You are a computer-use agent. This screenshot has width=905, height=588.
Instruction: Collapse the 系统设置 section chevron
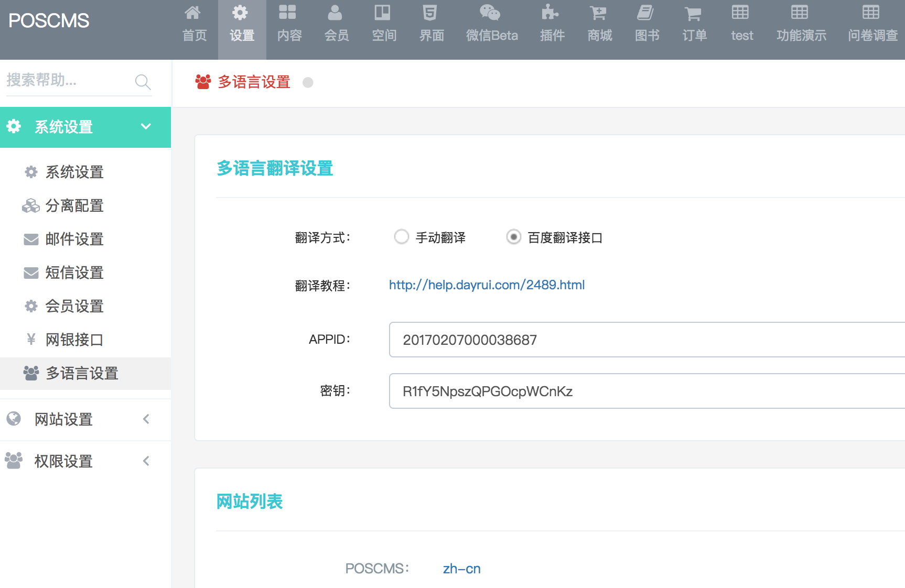click(x=146, y=126)
